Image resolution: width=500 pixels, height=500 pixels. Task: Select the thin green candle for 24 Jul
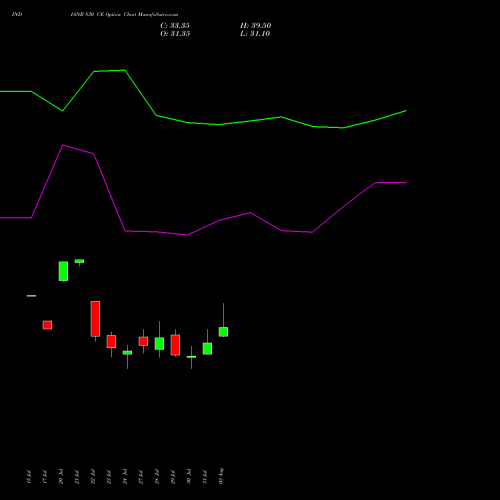click(127, 353)
